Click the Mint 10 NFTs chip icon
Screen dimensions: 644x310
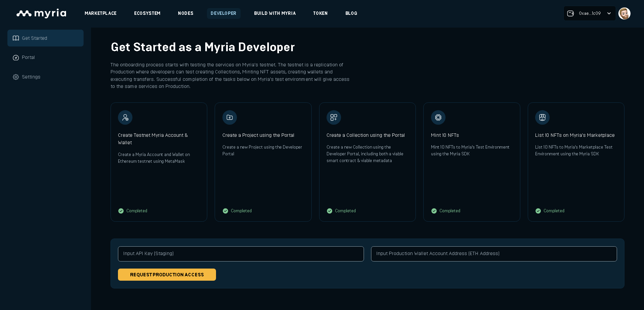(x=438, y=117)
